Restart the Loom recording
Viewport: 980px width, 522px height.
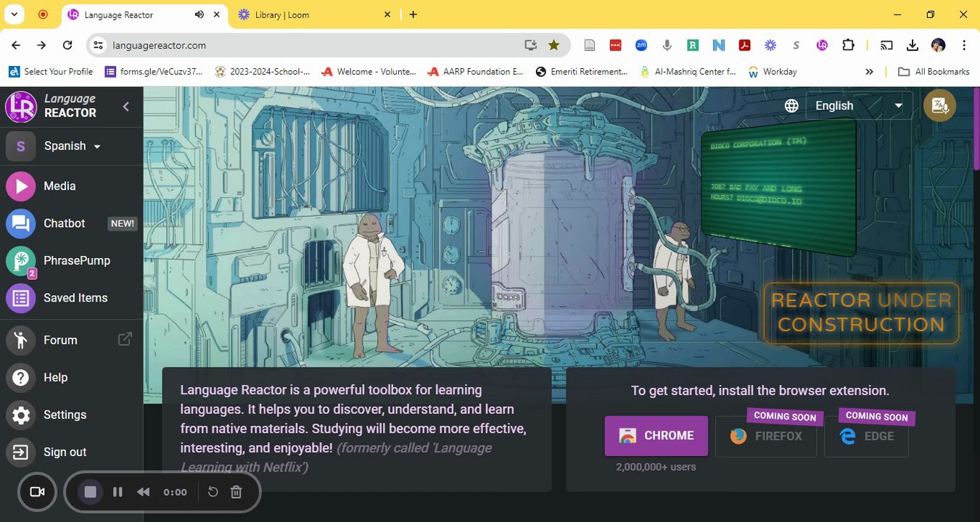213,492
